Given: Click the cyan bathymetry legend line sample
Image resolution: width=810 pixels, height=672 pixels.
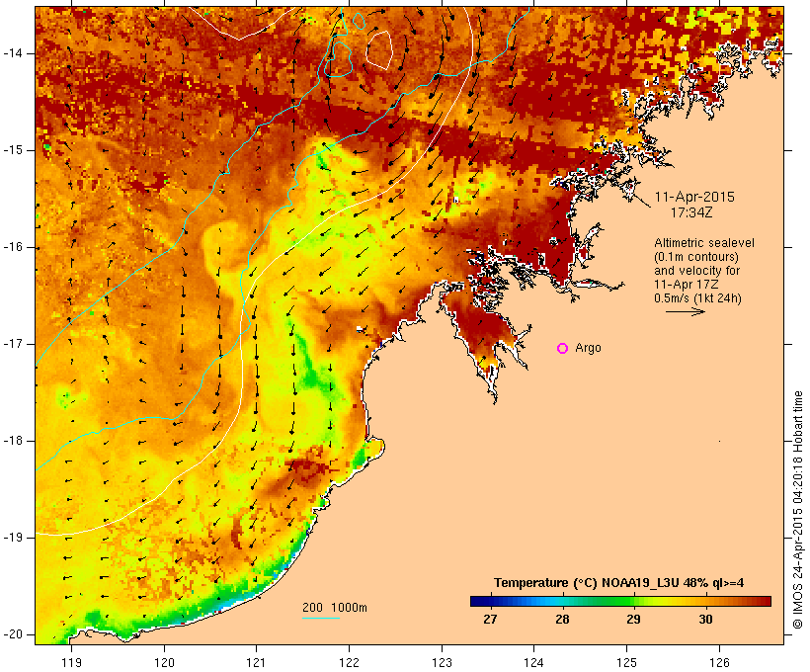Looking at the screenshot, I should [321, 618].
